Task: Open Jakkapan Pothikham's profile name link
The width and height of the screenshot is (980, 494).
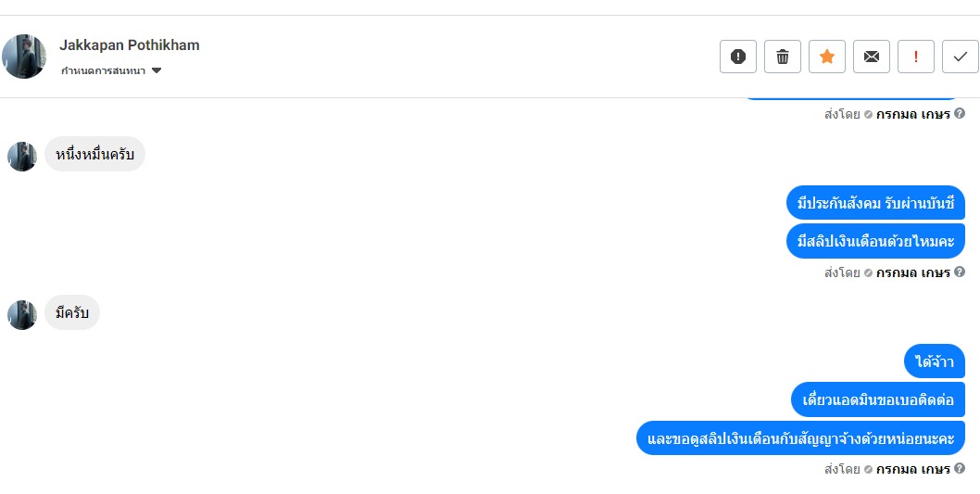Action: [130, 44]
